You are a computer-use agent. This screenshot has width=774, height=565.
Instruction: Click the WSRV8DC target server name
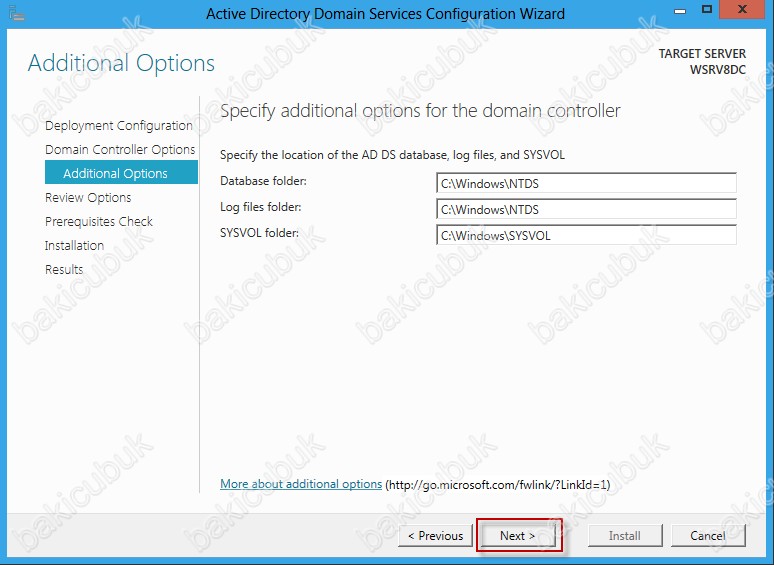(x=718, y=70)
